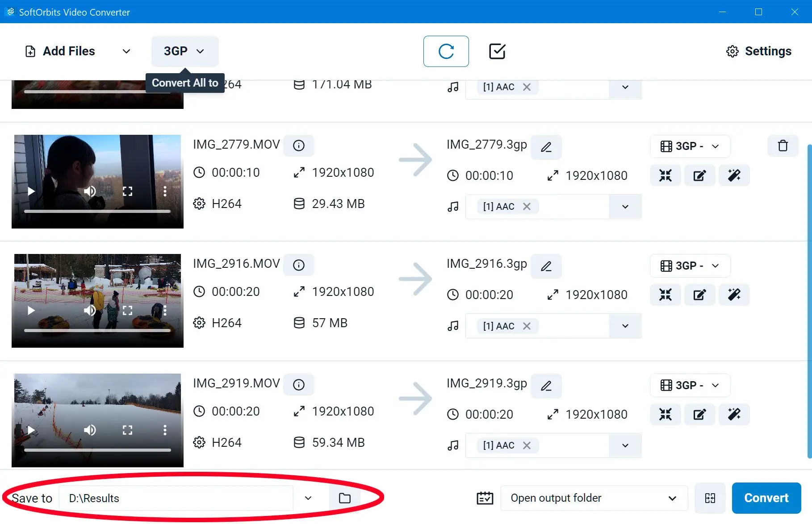Remove AAC audio track from IMG_2916

click(x=527, y=326)
